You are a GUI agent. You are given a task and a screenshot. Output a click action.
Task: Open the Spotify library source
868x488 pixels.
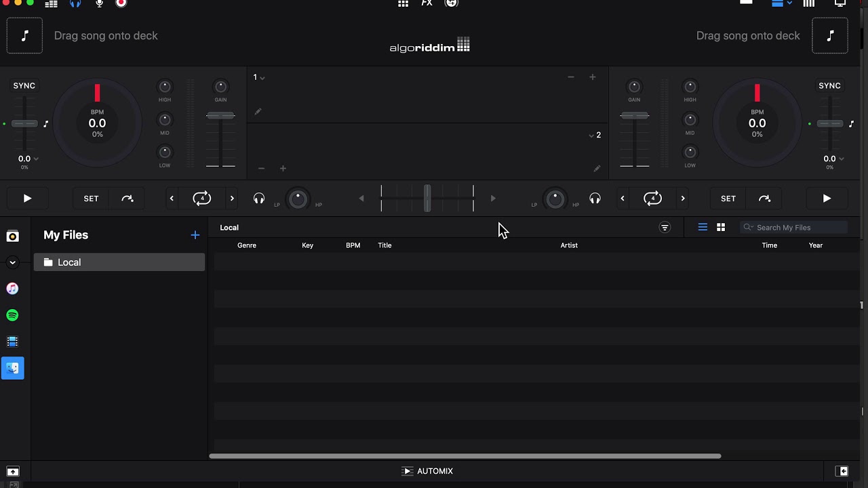12,315
